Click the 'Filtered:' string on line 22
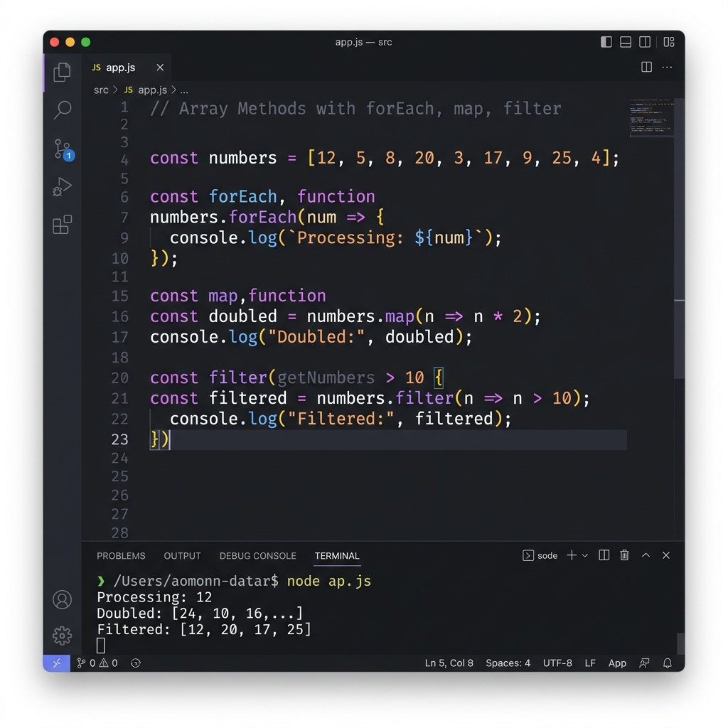This screenshot has height=728, width=728. 341,419
